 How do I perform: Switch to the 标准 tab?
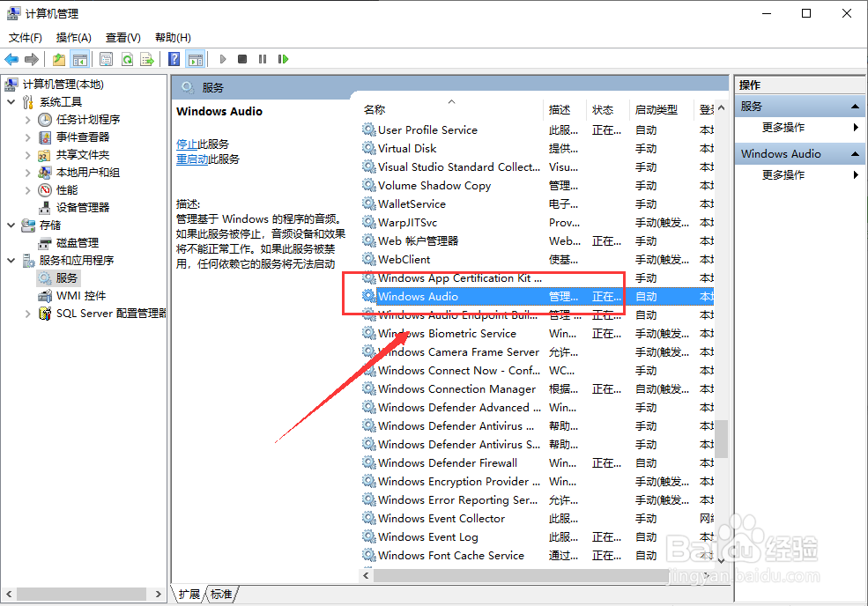221,595
